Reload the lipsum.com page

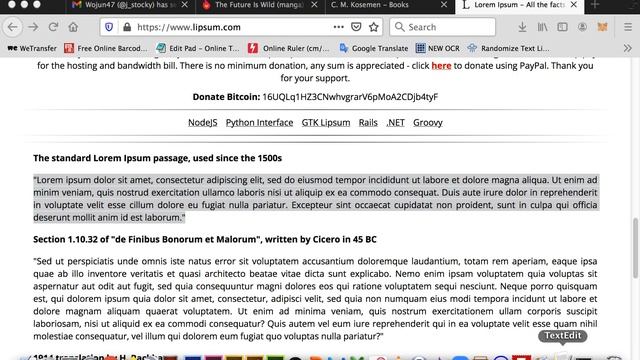[53, 27]
